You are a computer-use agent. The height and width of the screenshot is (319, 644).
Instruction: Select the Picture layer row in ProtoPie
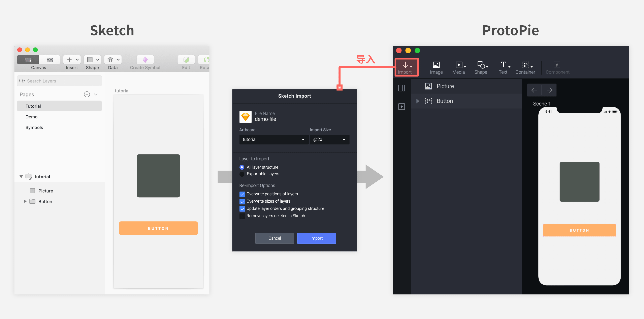tap(466, 86)
